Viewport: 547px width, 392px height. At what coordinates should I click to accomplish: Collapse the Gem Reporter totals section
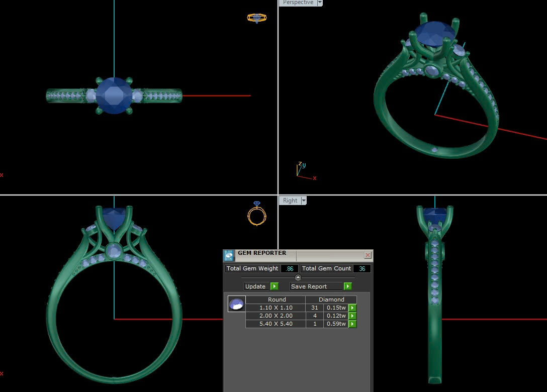coord(298,277)
